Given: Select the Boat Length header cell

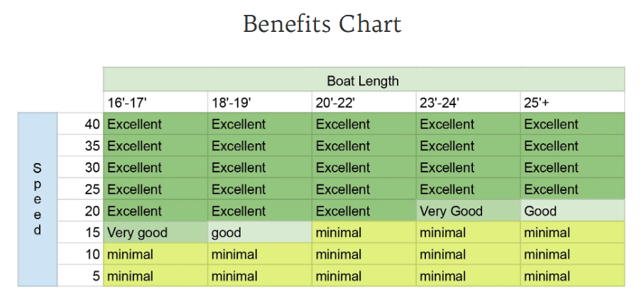Looking at the screenshot, I should 364,79.
